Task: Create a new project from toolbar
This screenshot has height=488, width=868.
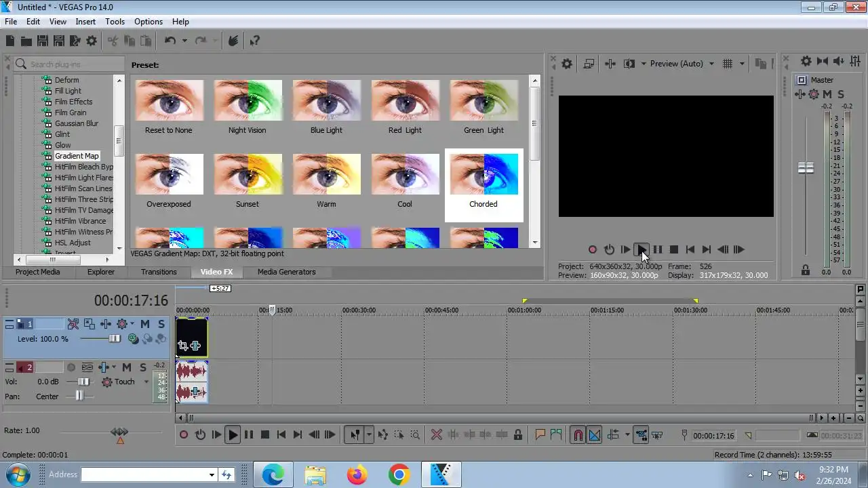Action: (x=10, y=41)
